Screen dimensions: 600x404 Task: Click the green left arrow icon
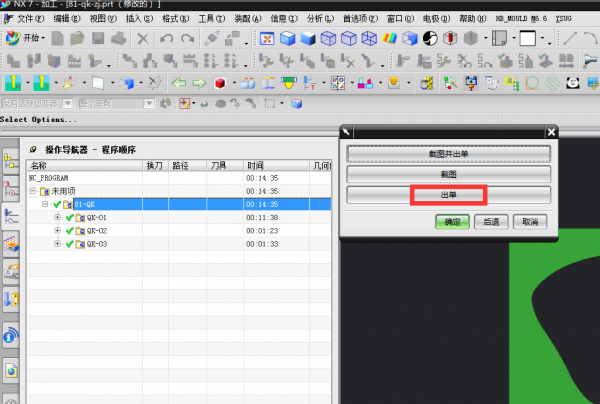tap(179, 83)
